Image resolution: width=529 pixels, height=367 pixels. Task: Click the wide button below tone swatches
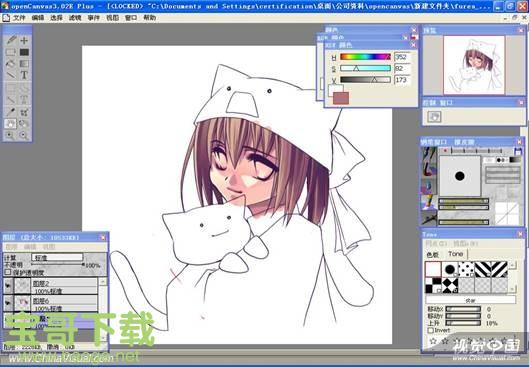point(471,300)
